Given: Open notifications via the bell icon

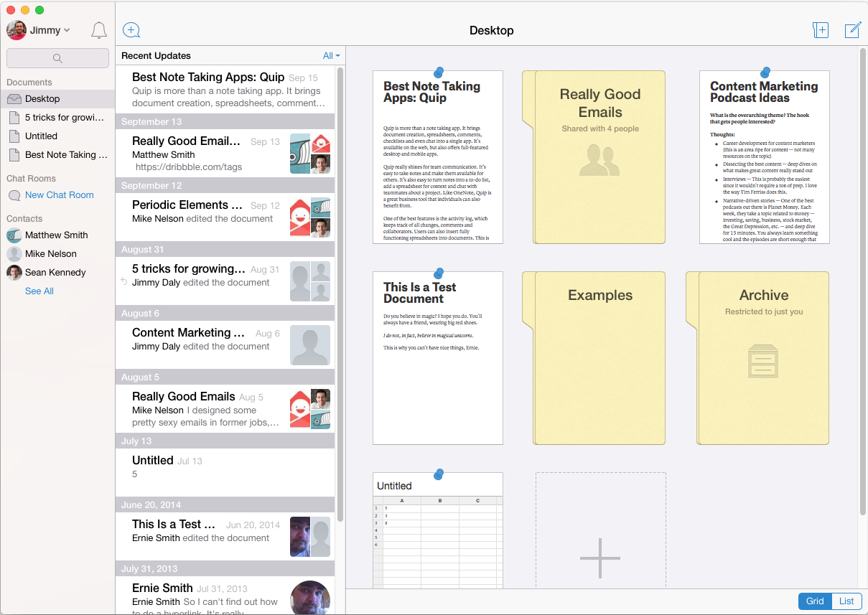Looking at the screenshot, I should click(x=98, y=30).
